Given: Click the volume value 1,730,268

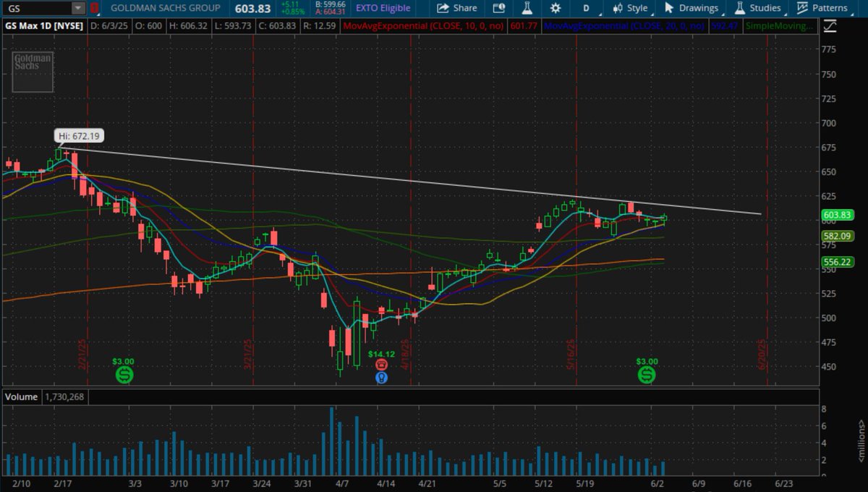Looking at the screenshot, I should tap(64, 396).
